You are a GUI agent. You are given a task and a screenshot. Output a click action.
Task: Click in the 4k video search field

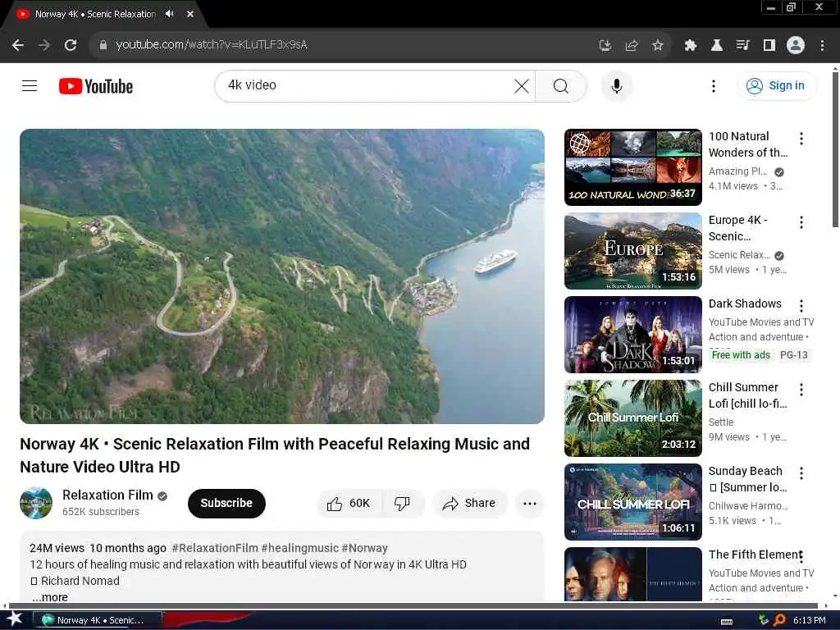pyautogui.click(x=367, y=85)
